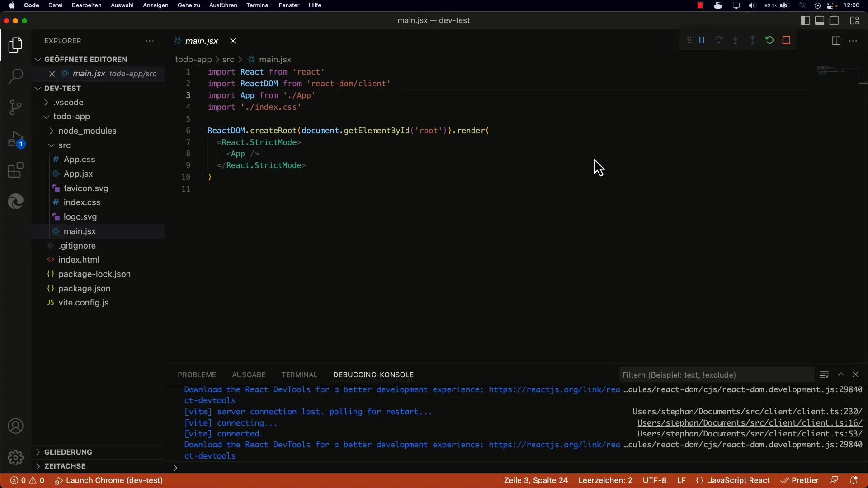Click the Launch Chrome (dev-test) status item
The image size is (868, 488).
pos(109,480)
